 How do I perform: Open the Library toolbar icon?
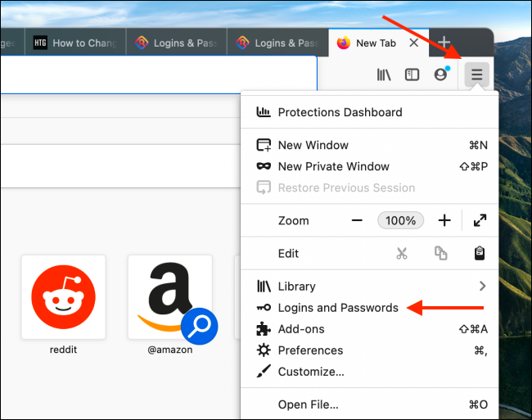tap(384, 75)
